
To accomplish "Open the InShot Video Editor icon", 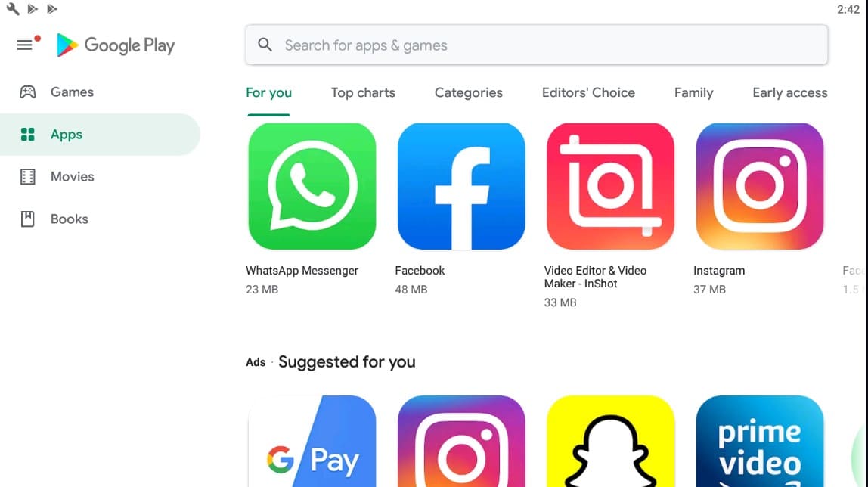I will 611,187.
